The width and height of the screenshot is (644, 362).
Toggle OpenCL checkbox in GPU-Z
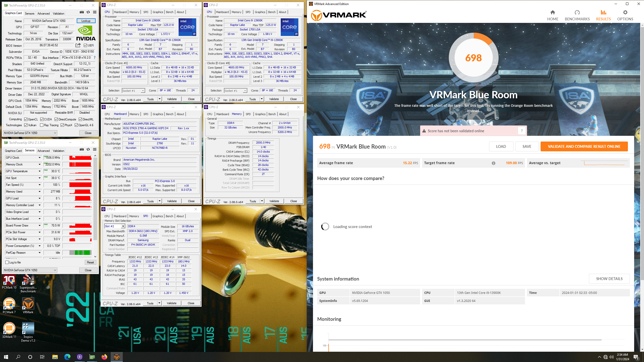(26, 119)
